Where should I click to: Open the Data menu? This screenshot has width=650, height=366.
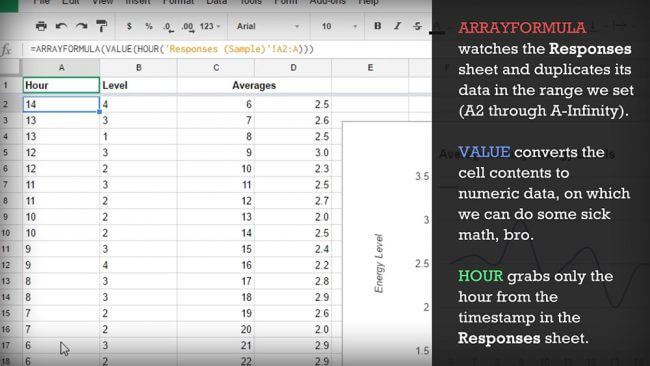click(x=217, y=2)
